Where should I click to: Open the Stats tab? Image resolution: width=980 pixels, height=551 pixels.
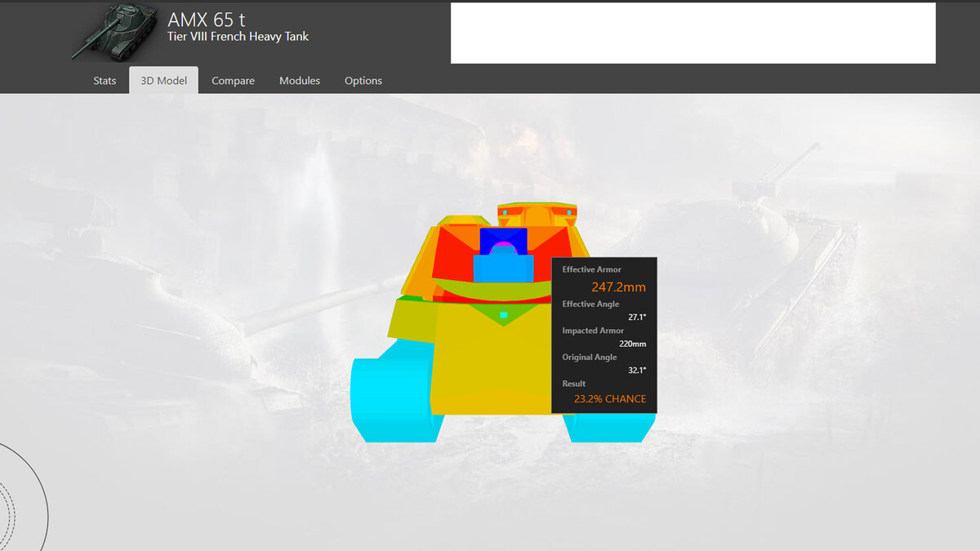(105, 81)
